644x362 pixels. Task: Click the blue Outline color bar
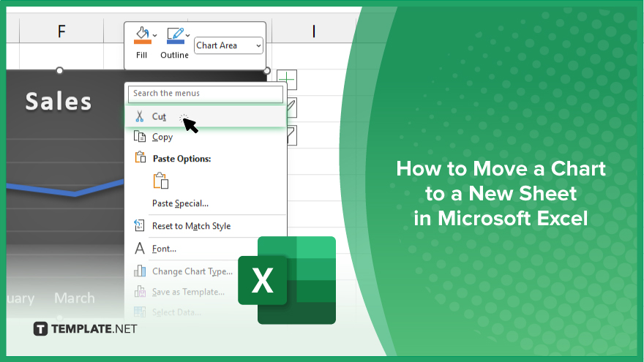click(176, 42)
